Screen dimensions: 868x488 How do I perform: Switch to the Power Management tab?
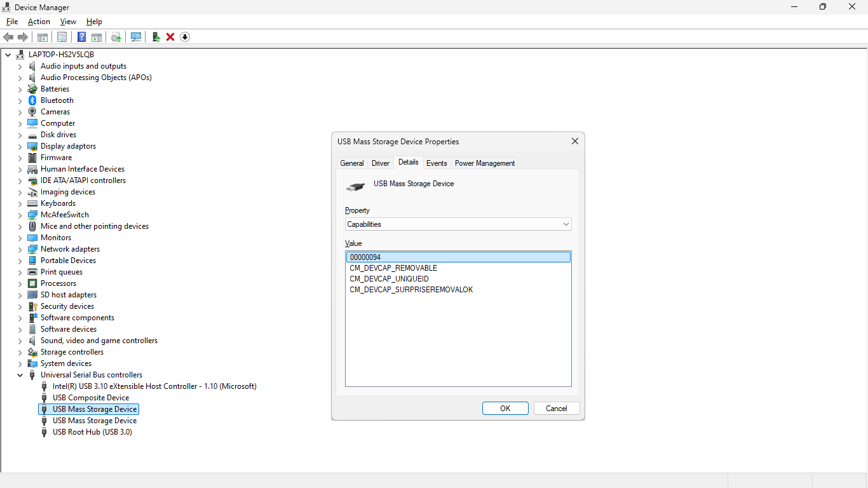click(x=485, y=163)
